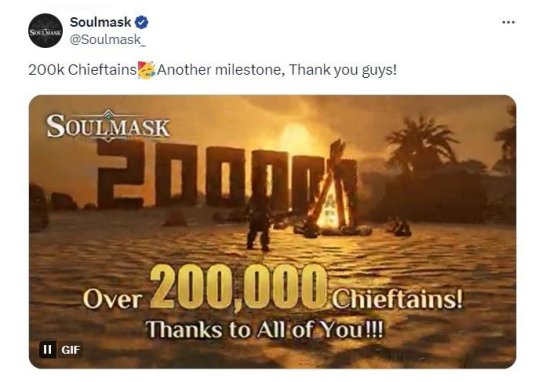Click the word 'Chieftains!' in the GIF

(397, 299)
